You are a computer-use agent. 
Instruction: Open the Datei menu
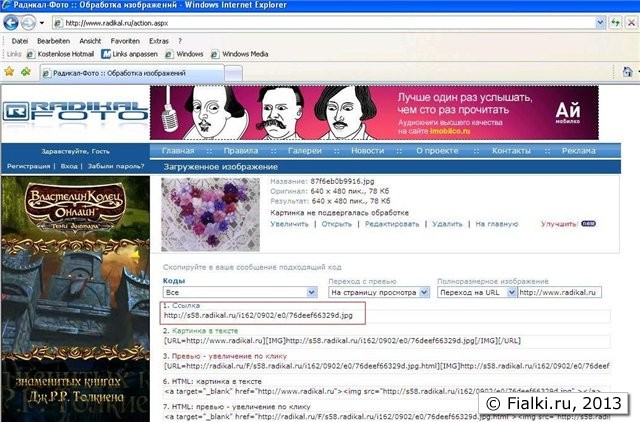click(x=20, y=41)
